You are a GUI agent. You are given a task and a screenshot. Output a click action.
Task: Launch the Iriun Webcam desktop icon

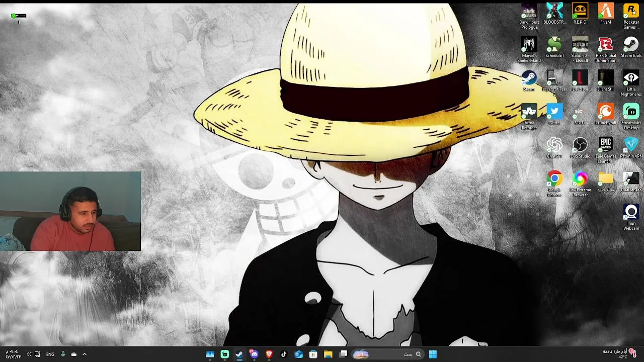pos(631,218)
